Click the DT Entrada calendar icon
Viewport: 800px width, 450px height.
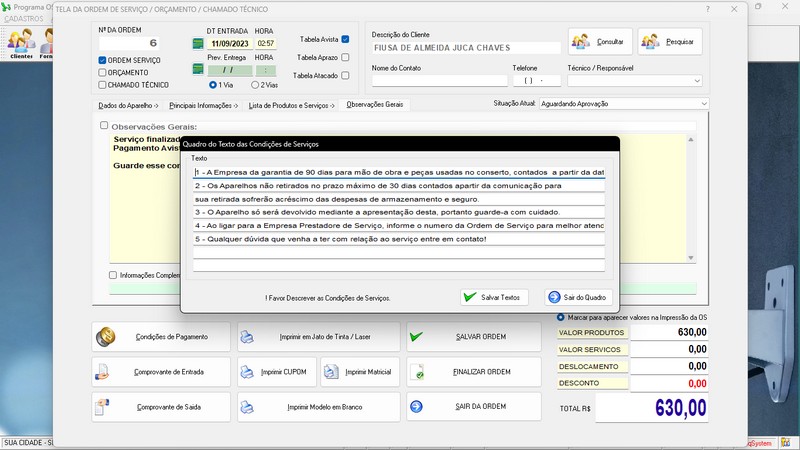coord(198,44)
